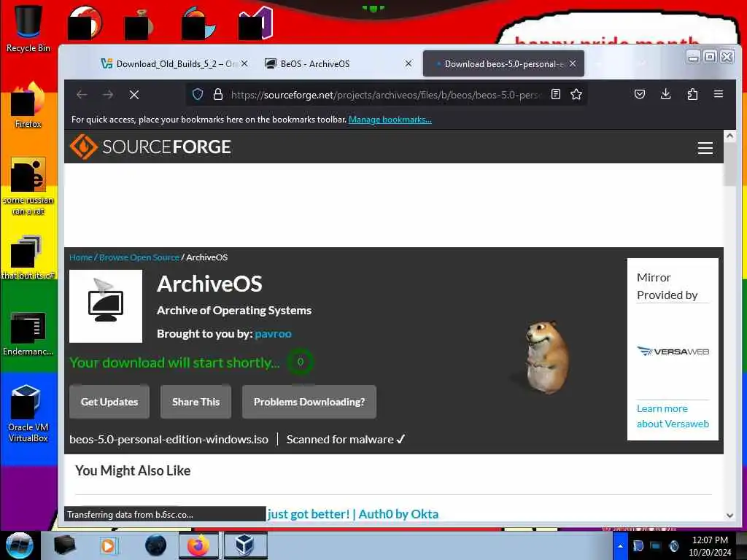Open the 'that but its c#' desktop icon
This screenshot has height=560, width=747.
coord(28,257)
